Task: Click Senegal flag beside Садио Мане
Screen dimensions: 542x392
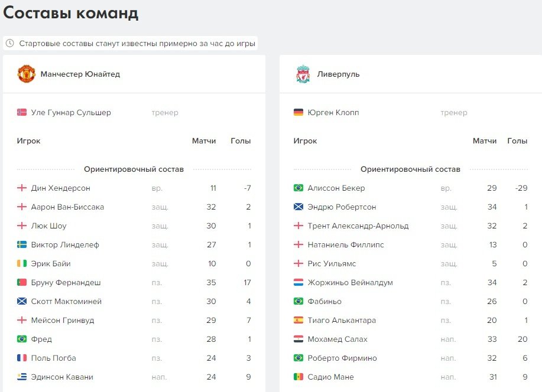Action: tap(298, 377)
